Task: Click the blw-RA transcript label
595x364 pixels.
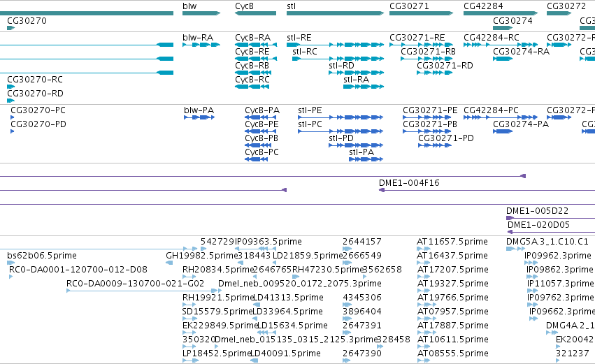Action: (198, 38)
